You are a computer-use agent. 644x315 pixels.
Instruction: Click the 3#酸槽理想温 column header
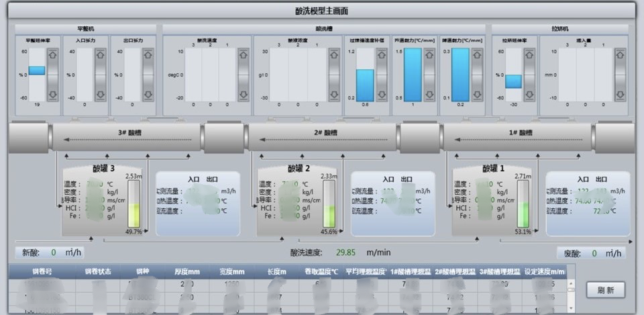(x=500, y=272)
